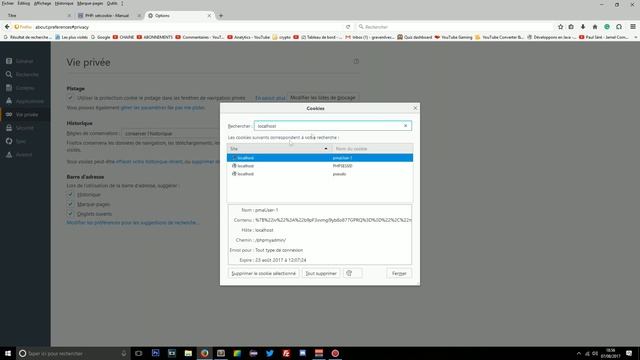Image resolution: width=640 pixels, height=360 pixels.
Task: Open the En savoir plus link
Action: coord(270,98)
